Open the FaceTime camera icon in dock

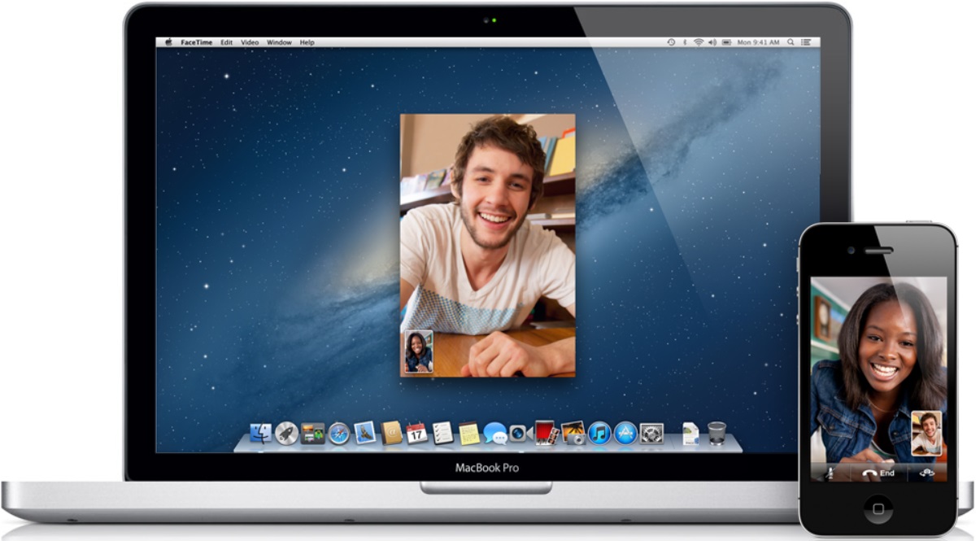pyautogui.click(x=519, y=434)
